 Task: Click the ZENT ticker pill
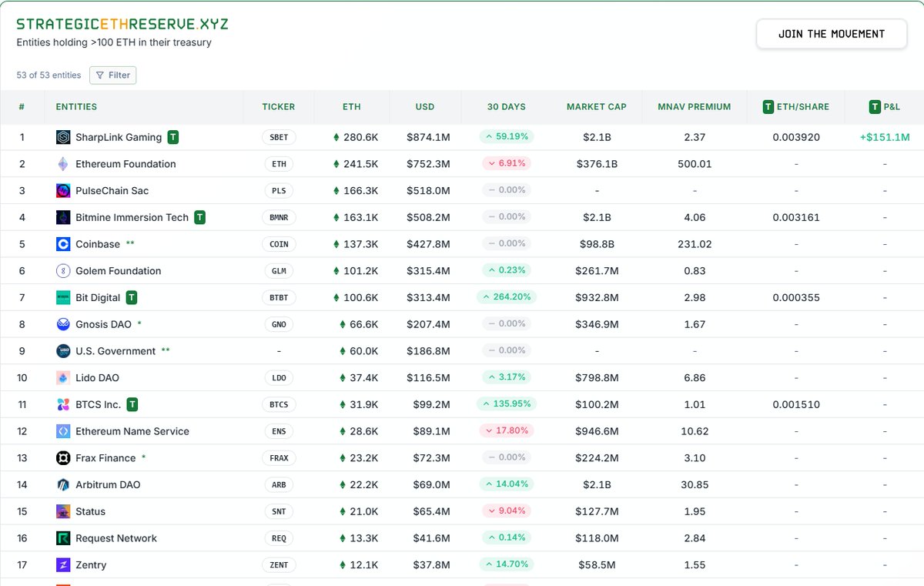point(279,565)
